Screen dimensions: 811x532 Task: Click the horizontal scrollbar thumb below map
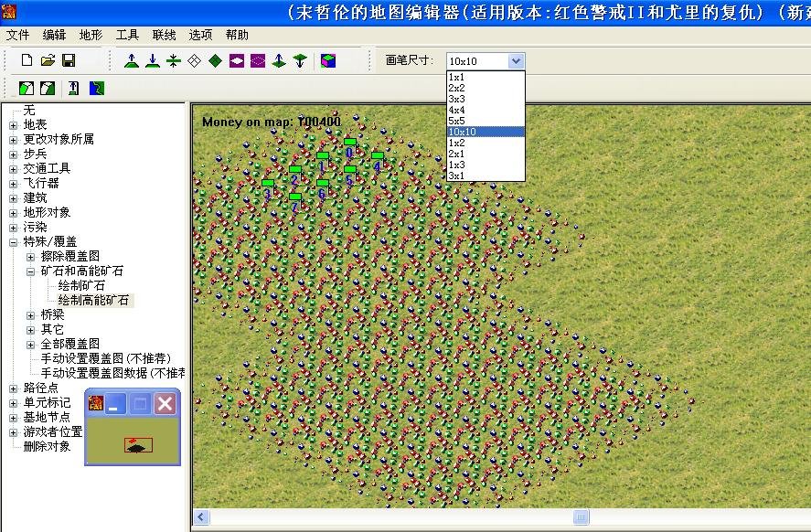(x=581, y=517)
